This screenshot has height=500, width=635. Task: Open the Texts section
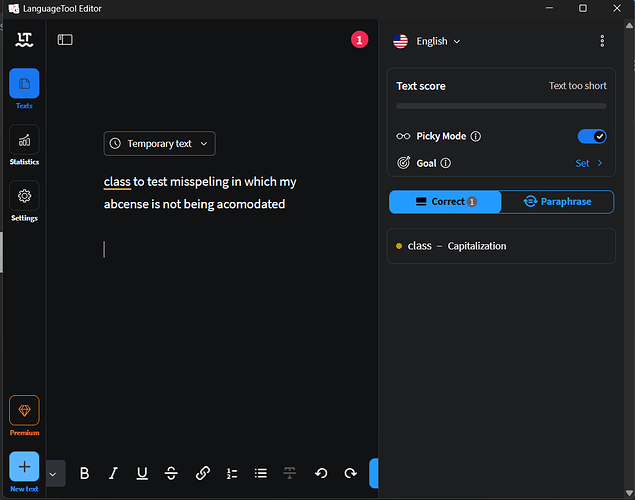[24, 83]
